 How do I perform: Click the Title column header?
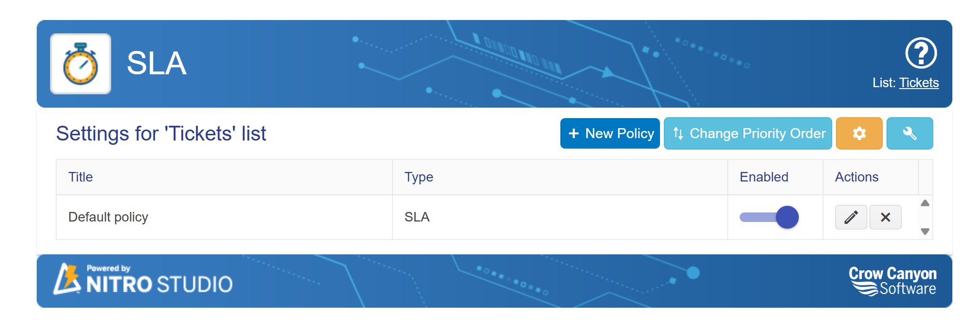point(81,177)
